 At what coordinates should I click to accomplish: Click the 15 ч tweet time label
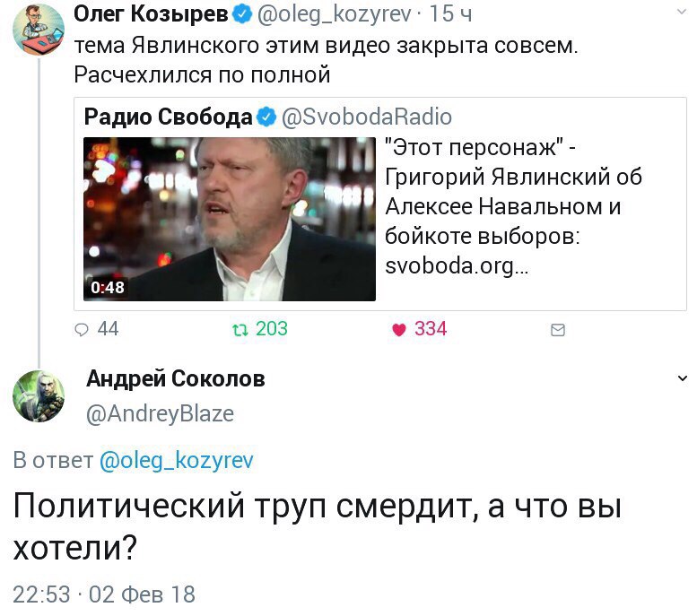(x=449, y=14)
